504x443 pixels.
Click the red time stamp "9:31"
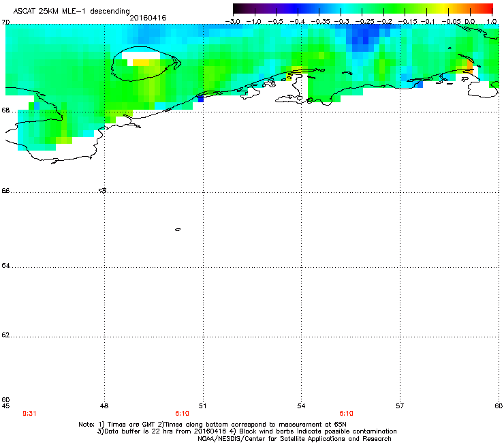click(29, 414)
